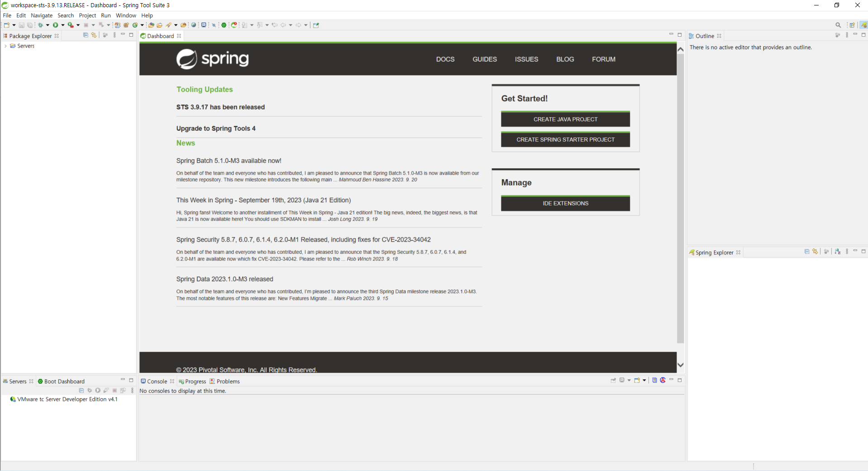868x471 pixels.
Task: Open the Navigate menu
Action: coord(42,15)
